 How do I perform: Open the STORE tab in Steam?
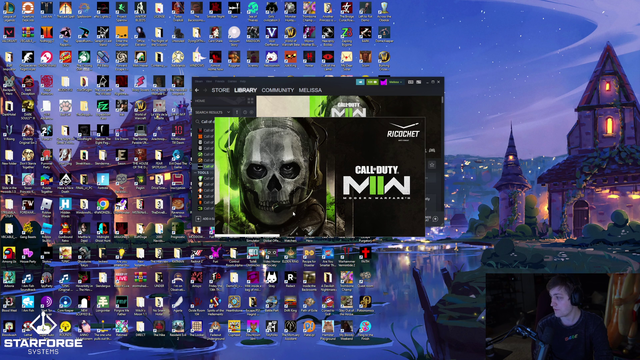tap(220, 90)
